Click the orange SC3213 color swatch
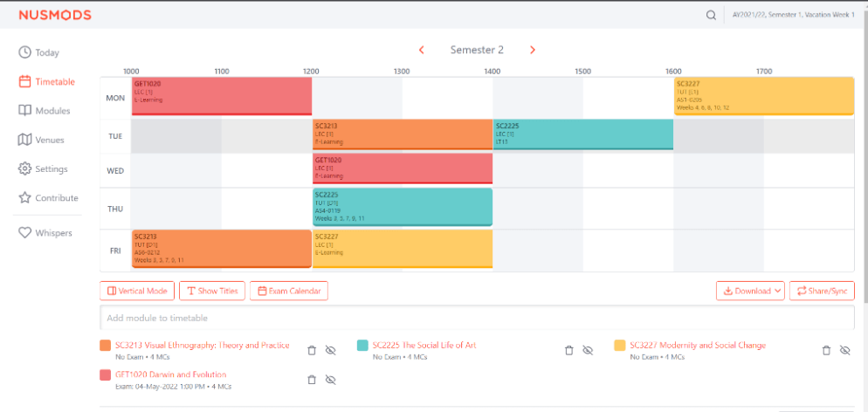The height and width of the screenshot is (412, 868). click(106, 346)
